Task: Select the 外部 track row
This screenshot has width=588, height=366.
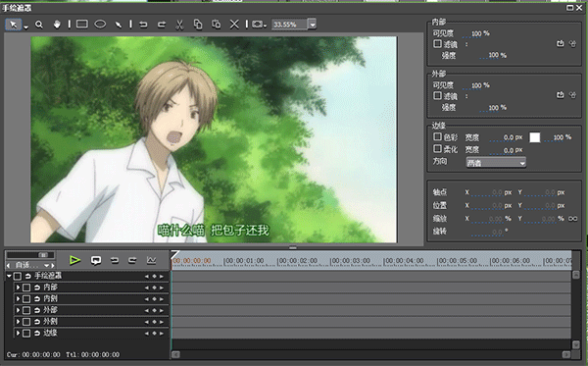Action: tap(88, 310)
